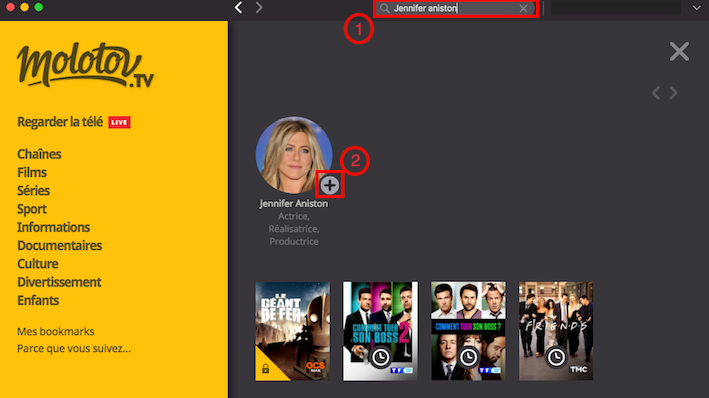Show previous results with the left chevron
This screenshot has width=709, height=398.
tap(656, 93)
